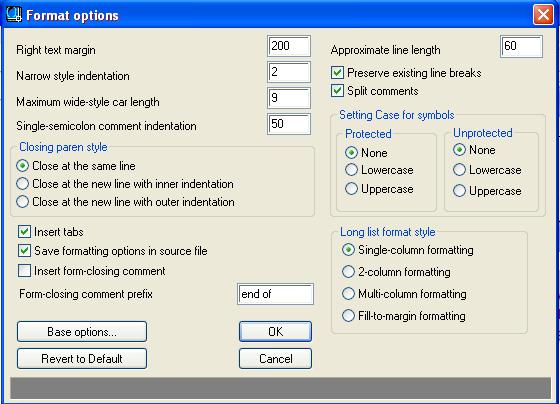Viewport: 560px width, 404px height.
Task: Toggle the Insert tabs checkbox
Action: point(24,231)
